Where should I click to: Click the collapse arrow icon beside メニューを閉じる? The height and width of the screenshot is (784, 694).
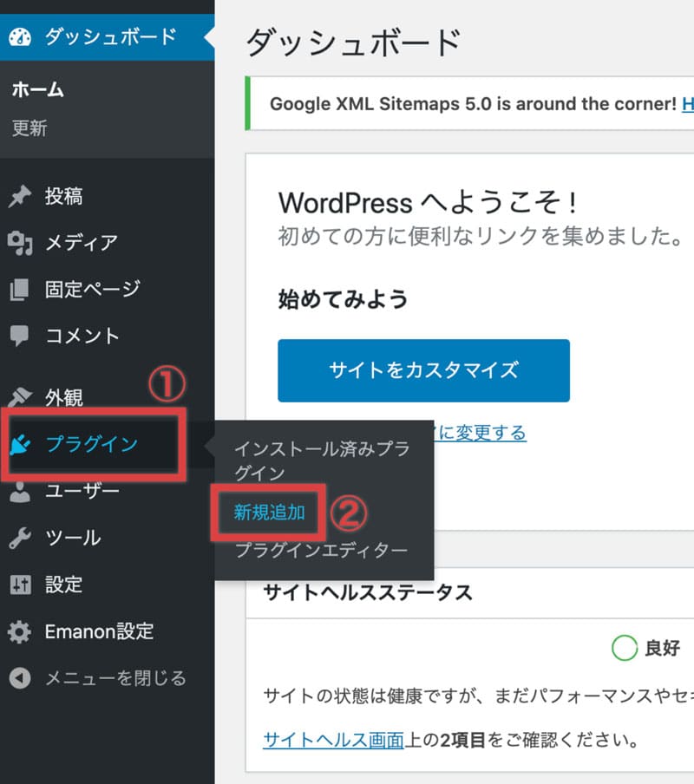[20, 678]
